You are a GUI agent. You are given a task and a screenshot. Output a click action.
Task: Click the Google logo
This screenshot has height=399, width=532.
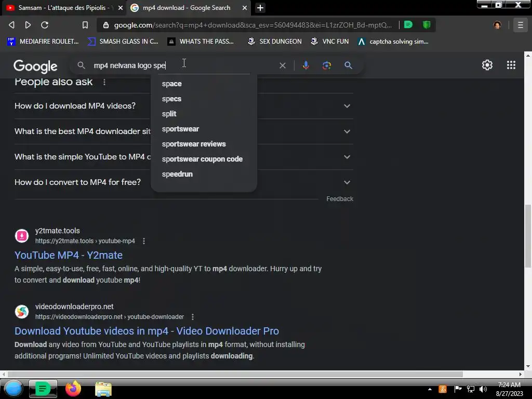pyautogui.click(x=35, y=66)
